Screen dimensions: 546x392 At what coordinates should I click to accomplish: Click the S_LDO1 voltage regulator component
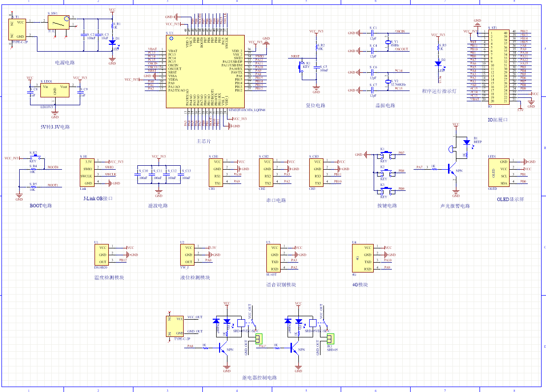pos(55,90)
